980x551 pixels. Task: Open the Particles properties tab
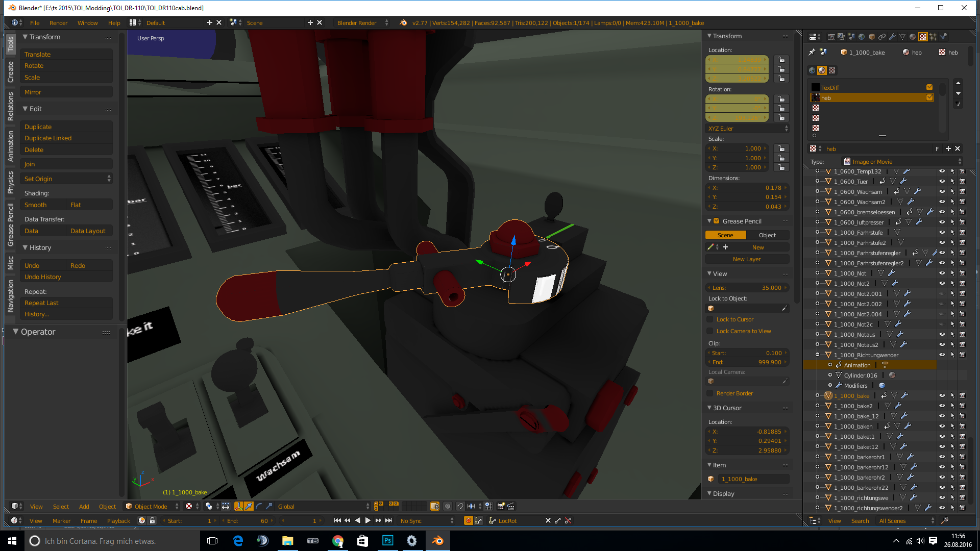(933, 37)
